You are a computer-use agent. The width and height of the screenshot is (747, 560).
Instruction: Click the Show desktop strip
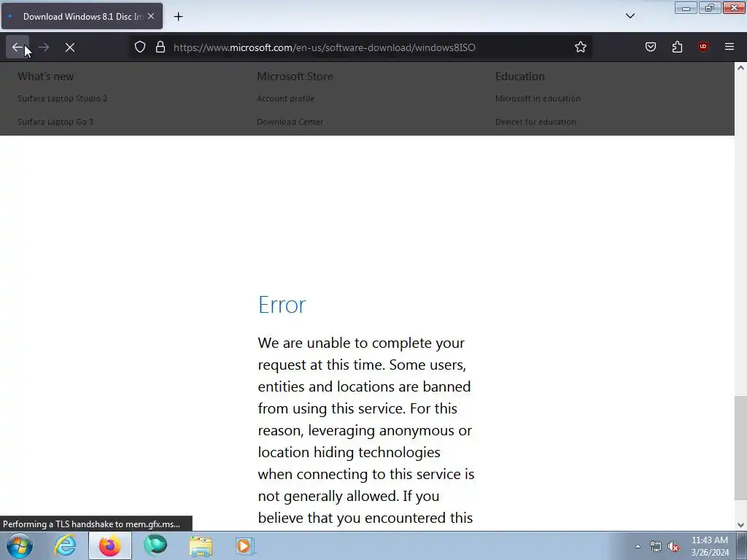pos(742,545)
